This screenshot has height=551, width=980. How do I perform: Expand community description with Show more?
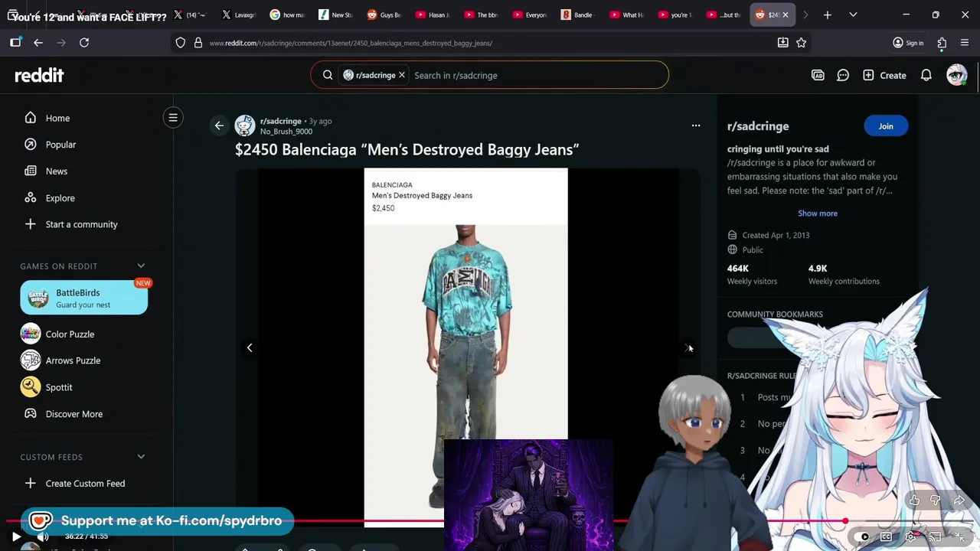[818, 214]
